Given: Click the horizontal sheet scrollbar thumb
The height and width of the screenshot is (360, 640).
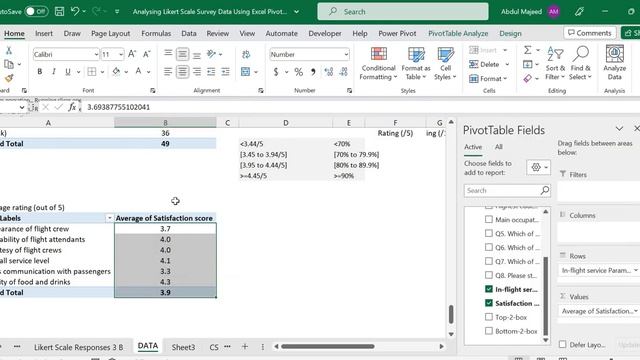Looking at the screenshot, I should click(x=327, y=347).
